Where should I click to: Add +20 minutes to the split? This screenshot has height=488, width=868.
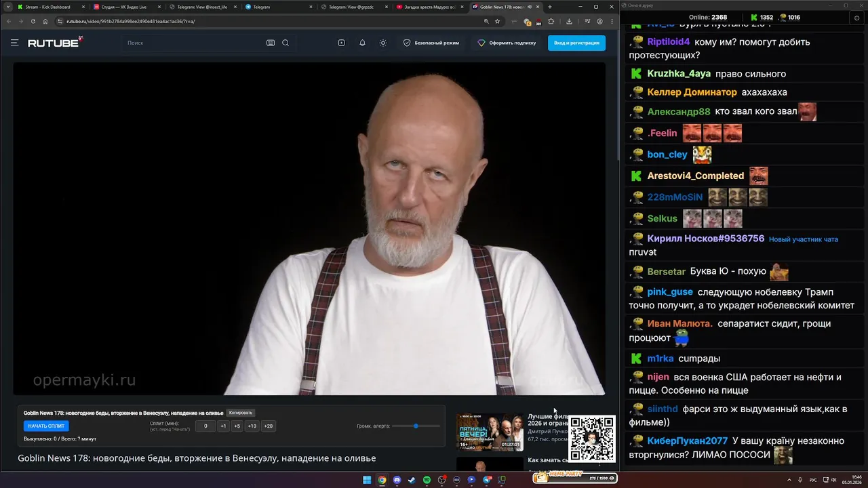click(x=269, y=426)
